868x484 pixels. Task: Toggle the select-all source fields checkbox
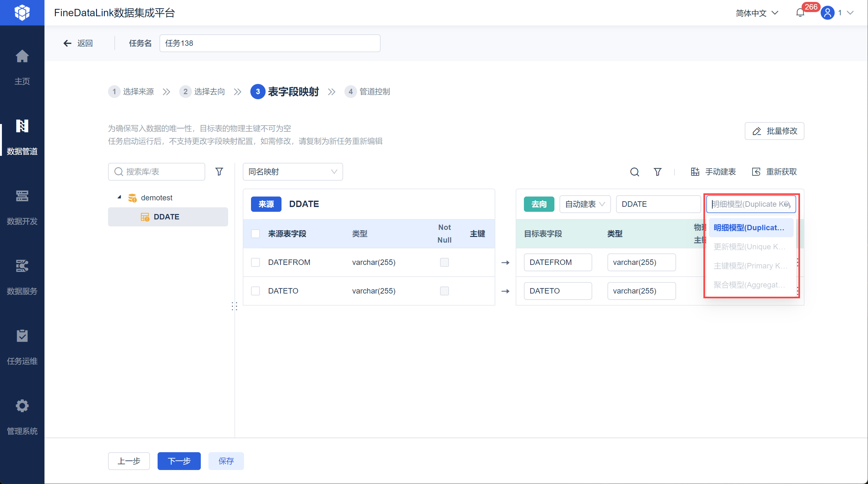255,234
